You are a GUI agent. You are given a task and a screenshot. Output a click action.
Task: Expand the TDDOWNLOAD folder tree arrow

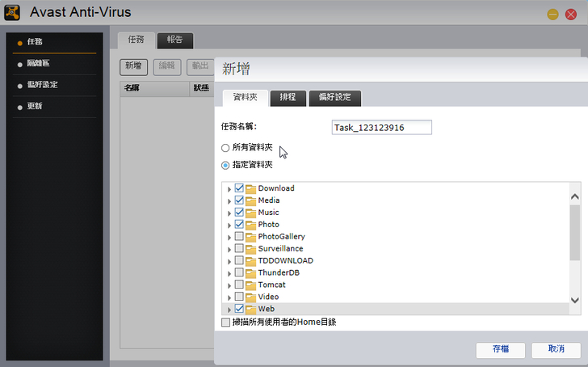(229, 261)
